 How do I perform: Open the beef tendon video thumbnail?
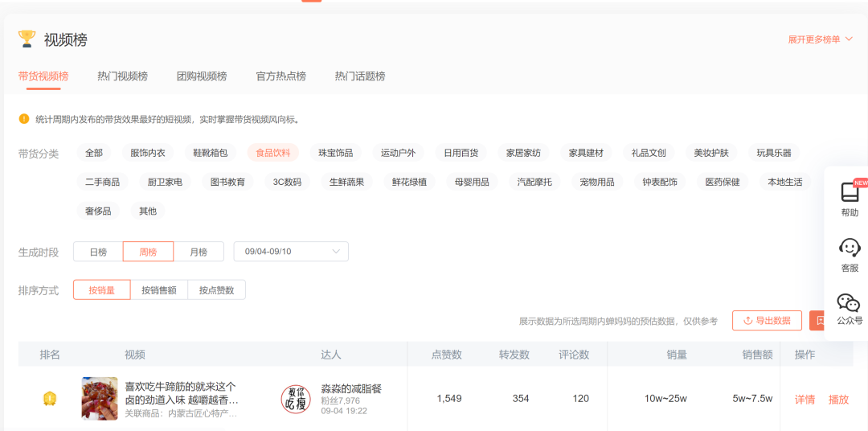click(100, 399)
